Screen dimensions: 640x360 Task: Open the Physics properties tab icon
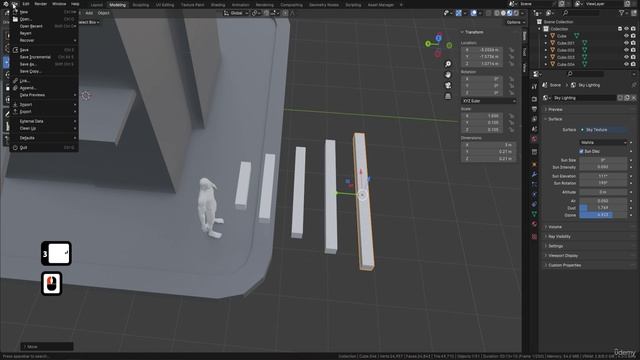(x=534, y=194)
